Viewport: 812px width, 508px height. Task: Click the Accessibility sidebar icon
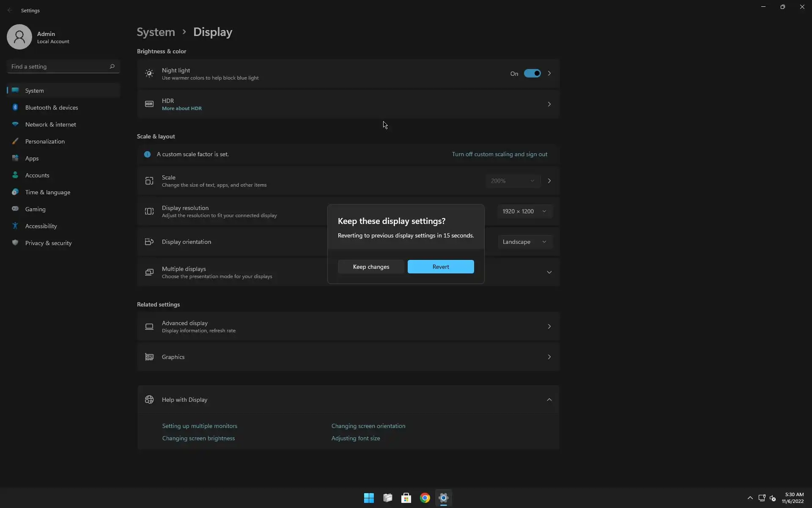click(15, 226)
